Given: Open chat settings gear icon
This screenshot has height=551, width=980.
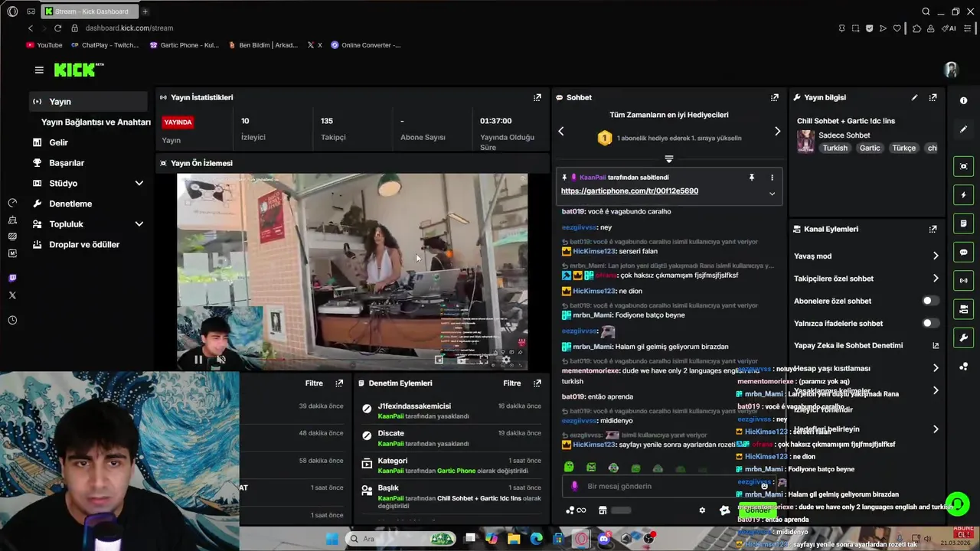Looking at the screenshot, I should (x=702, y=510).
